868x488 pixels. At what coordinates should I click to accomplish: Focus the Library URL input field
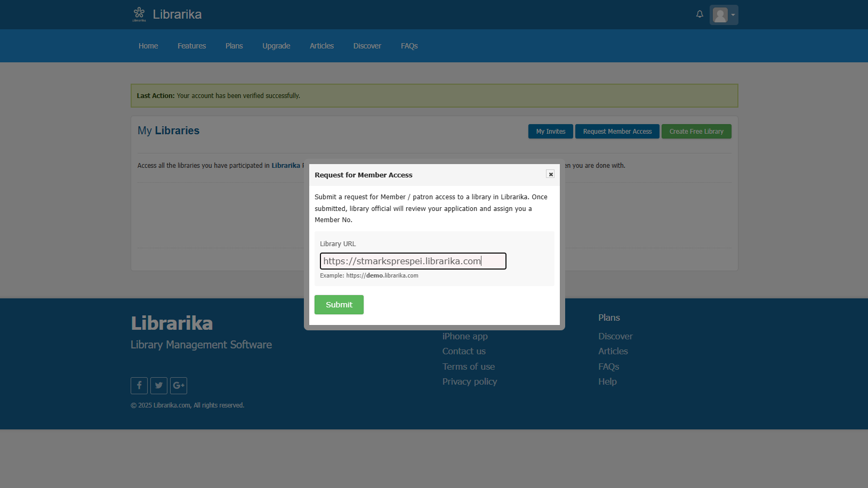(413, 261)
